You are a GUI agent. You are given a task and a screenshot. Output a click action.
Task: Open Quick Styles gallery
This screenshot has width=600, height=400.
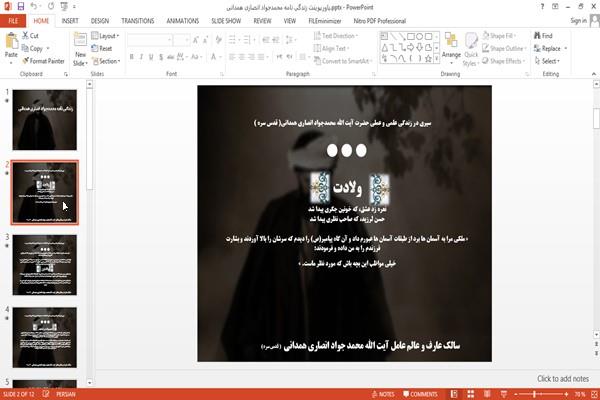[471, 49]
